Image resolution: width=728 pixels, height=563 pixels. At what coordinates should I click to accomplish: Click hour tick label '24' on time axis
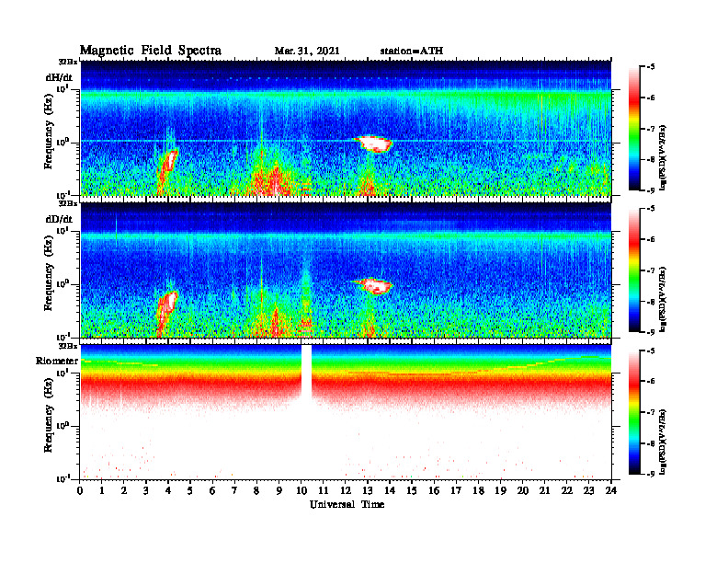click(611, 490)
